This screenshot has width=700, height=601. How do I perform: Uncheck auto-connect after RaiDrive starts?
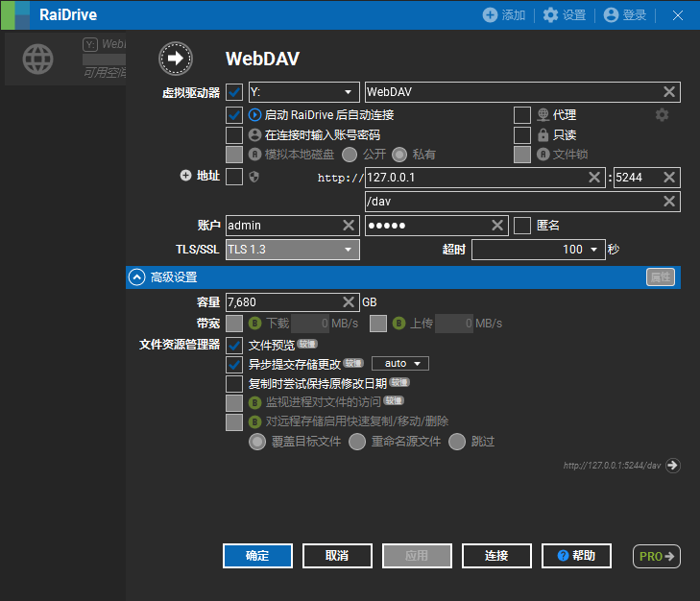[x=234, y=115]
